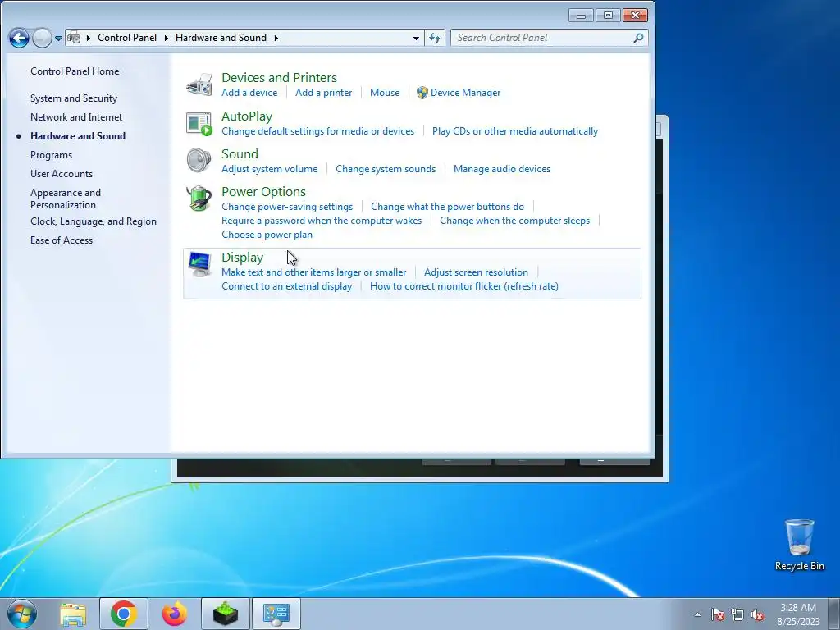
Task: Launch Firefox from taskbar
Action: (175, 614)
